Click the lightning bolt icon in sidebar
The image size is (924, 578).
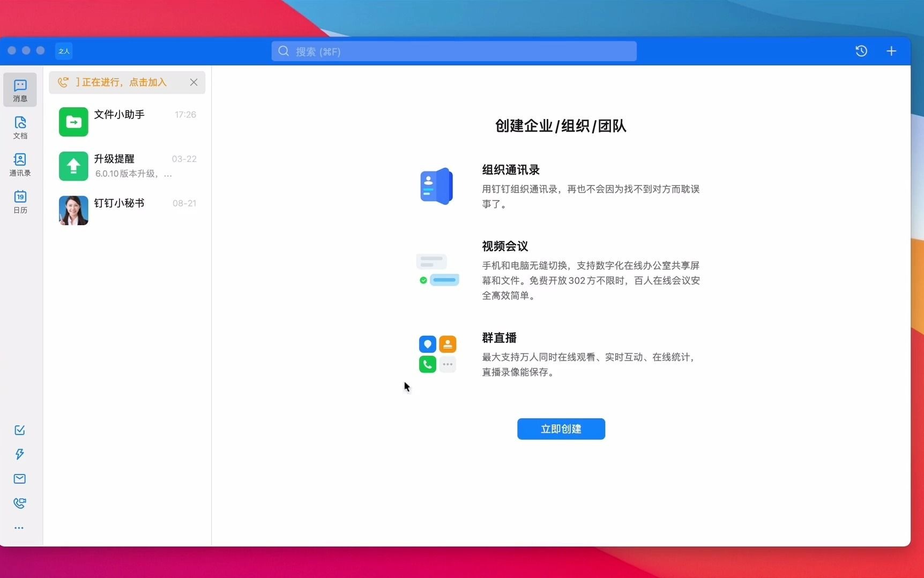20,454
